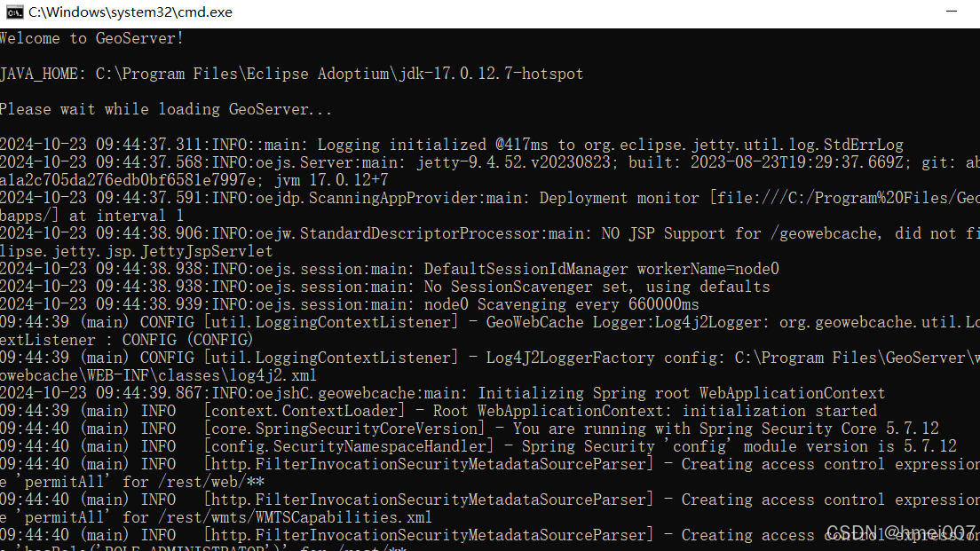This screenshot has height=551, width=980.
Task: Click the 'initialization started' log line
Action: pos(439,411)
